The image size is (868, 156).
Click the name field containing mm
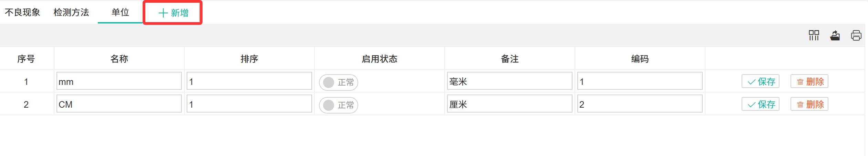[x=119, y=81]
